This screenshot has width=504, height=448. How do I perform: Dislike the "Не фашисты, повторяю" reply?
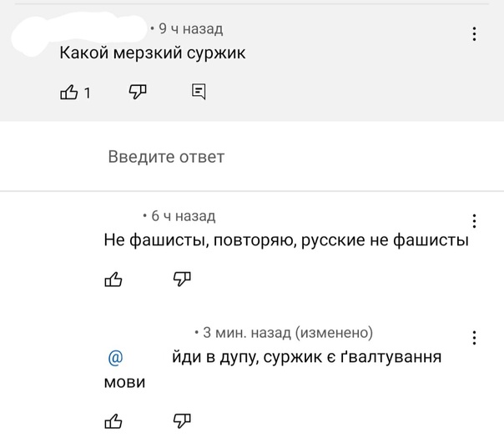pyautogui.click(x=182, y=279)
